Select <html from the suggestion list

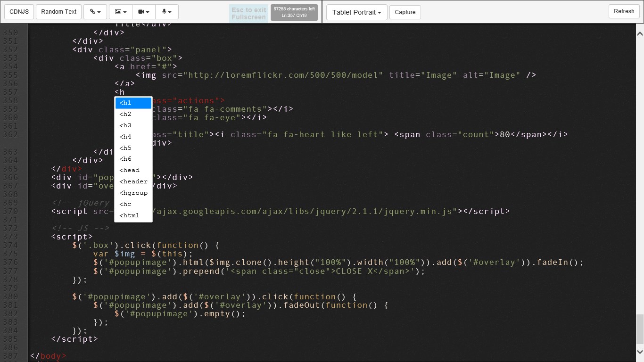[x=133, y=215]
